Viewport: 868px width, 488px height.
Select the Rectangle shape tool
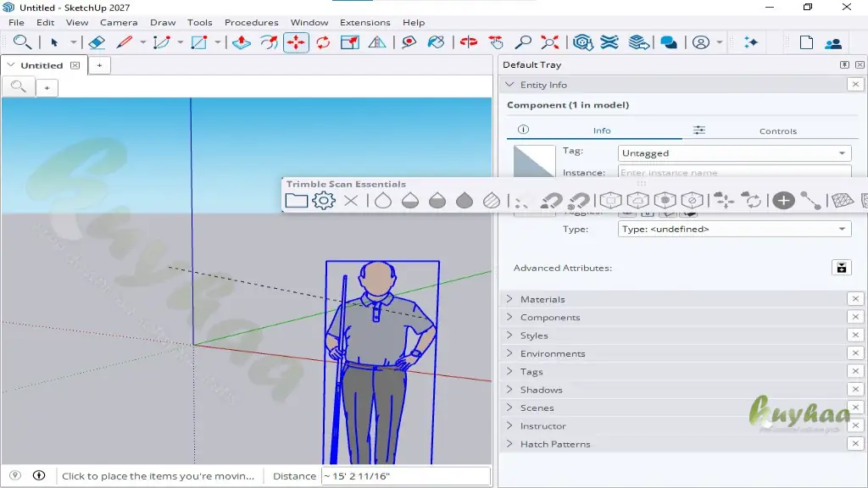coord(198,42)
